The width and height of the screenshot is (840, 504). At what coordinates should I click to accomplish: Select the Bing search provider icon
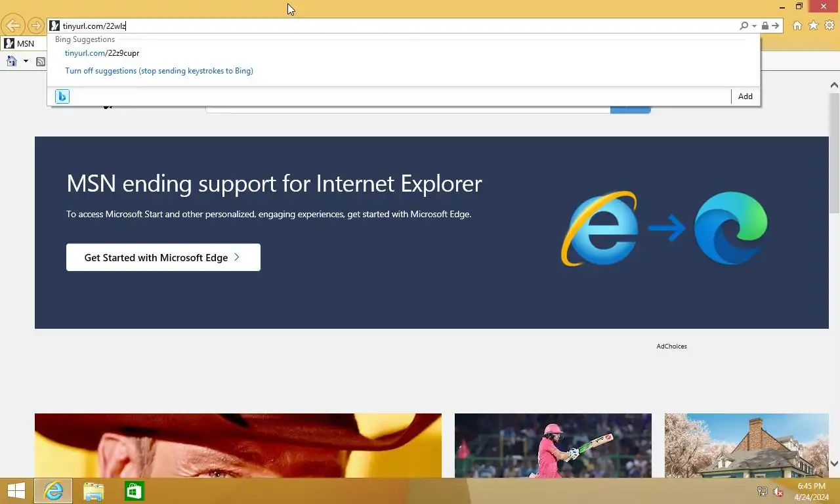click(x=62, y=96)
